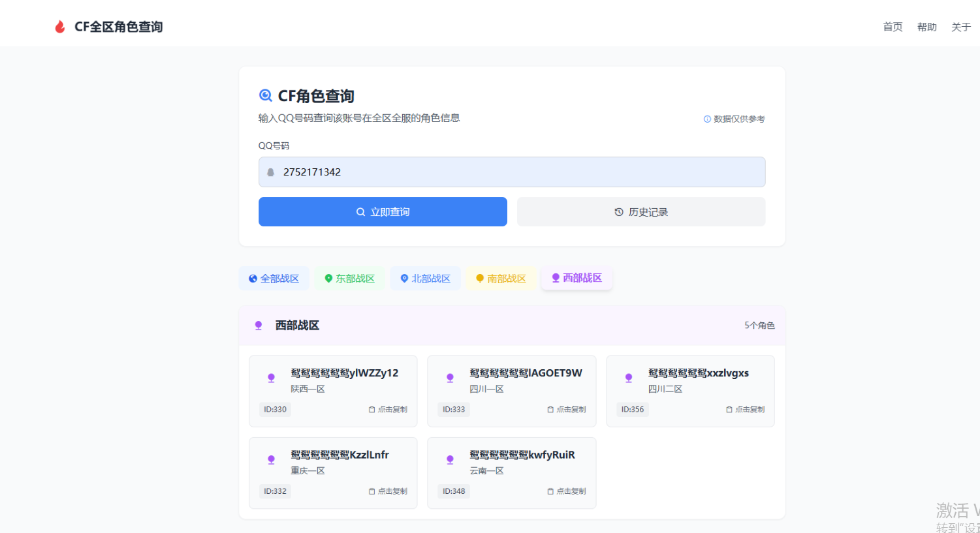This screenshot has height=533, width=980.
Task: Click the ID:330 badge
Action: point(275,410)
